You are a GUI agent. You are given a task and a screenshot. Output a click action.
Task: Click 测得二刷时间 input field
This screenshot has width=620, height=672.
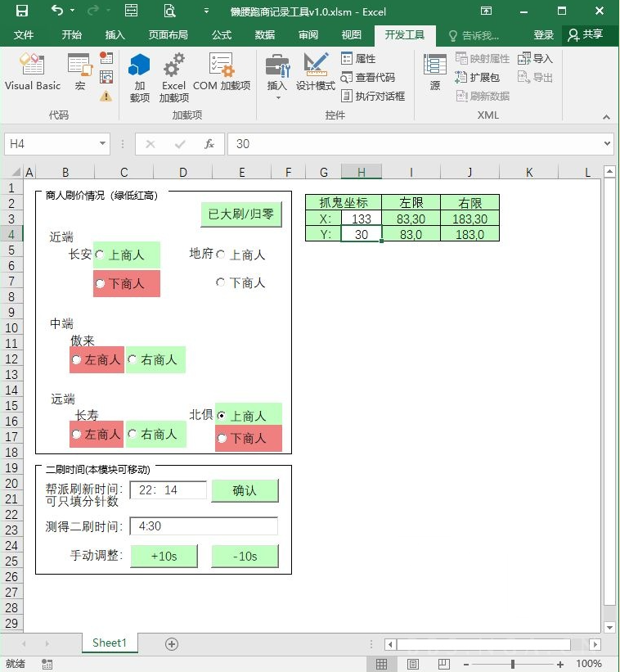pos(204,525)
